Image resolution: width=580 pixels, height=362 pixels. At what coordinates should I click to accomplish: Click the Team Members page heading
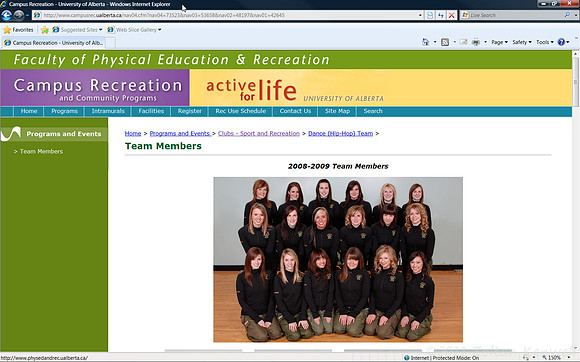[x=163, y=146]
